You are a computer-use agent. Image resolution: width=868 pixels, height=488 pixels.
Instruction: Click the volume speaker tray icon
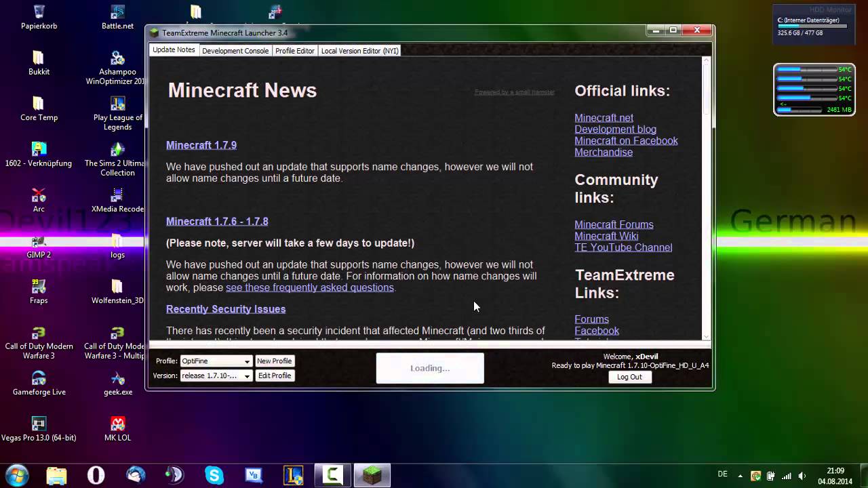[x=802, y=476]
